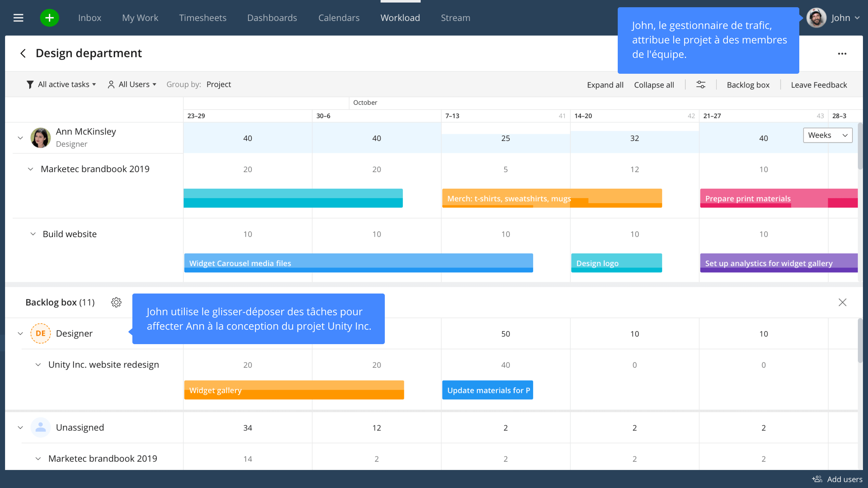Click the 14-20 week header
This screenshot has height=488, width=868.
pos(634,116)
